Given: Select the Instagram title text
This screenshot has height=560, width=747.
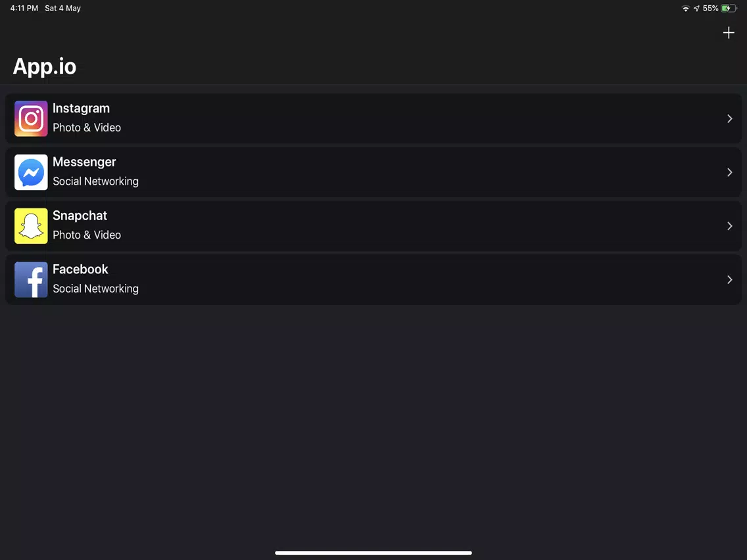Looking at the screenshot, I should [x=81, y=108].
